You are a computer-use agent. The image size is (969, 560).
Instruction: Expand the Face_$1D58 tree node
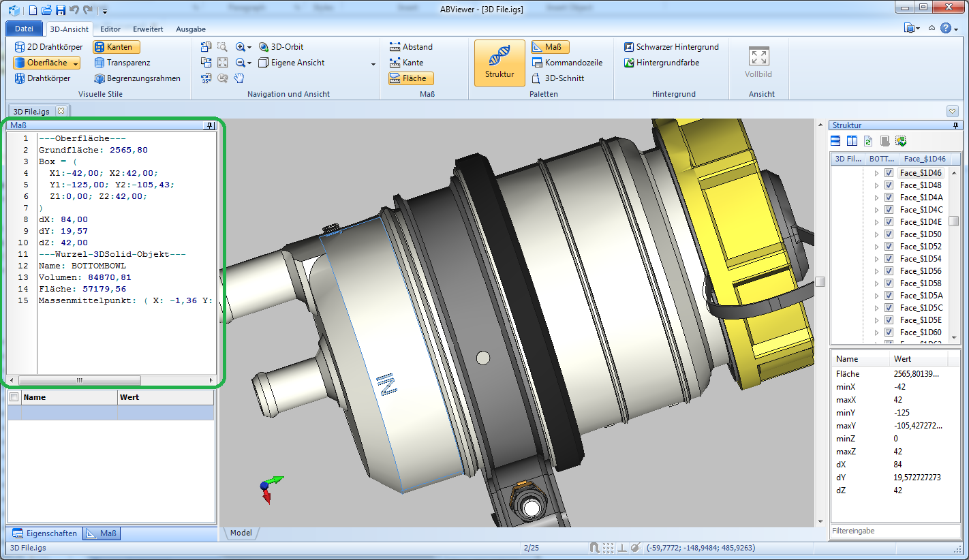877,283
